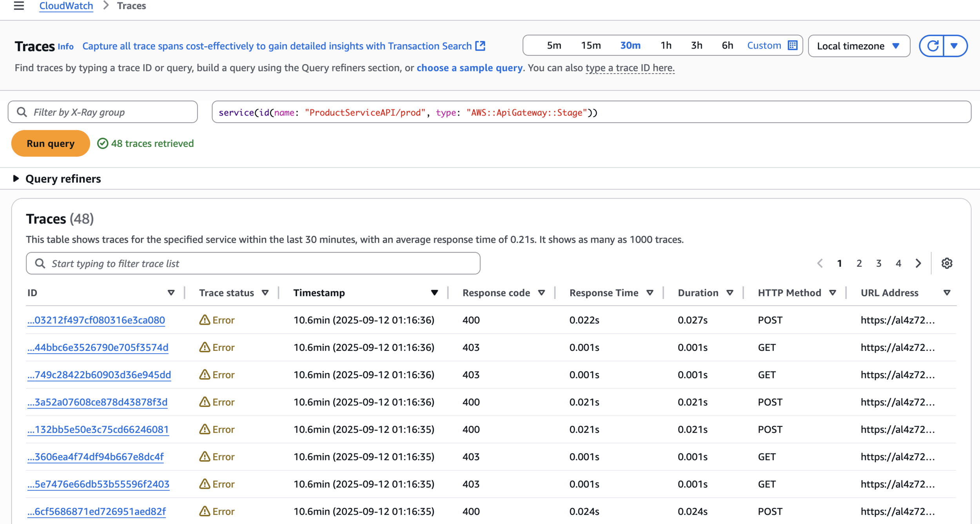Open the Local timezone dropdown
Image resolution: width=980 pixels, height=524 pixels.
[859, 46]
